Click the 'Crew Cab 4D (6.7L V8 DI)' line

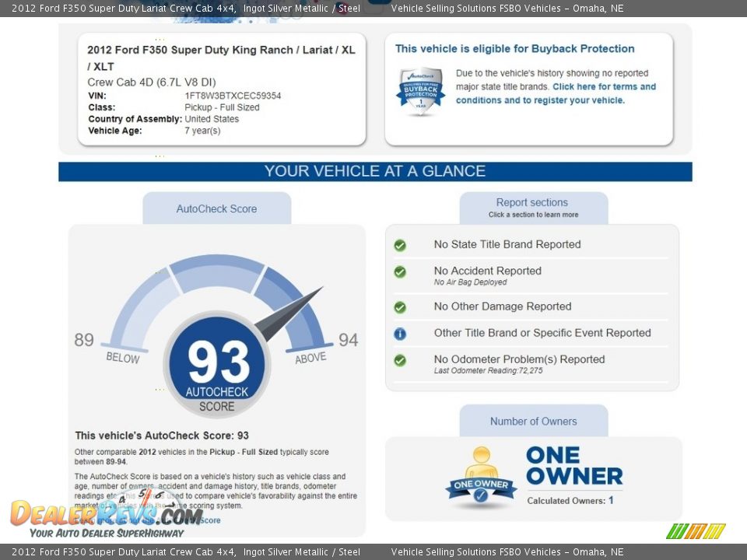click(x=152, y=82)
